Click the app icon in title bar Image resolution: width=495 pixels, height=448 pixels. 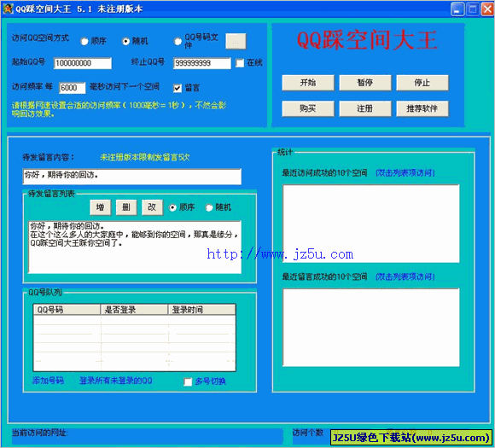point(8,9)
